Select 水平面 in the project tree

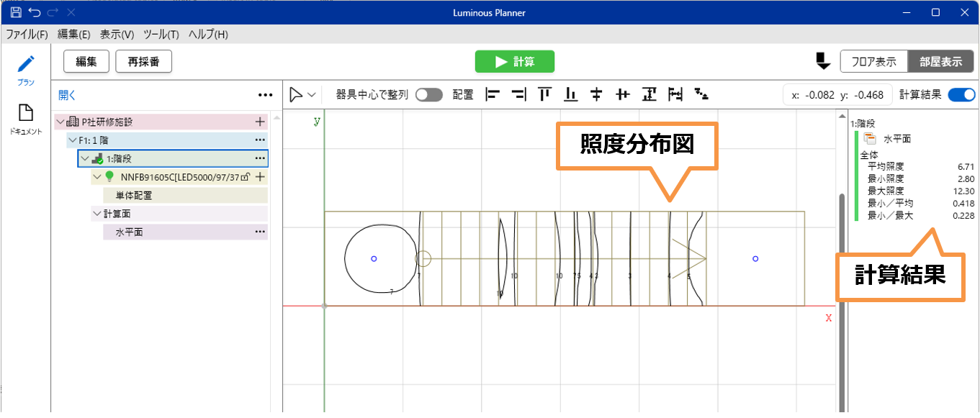tap(130, 232)
